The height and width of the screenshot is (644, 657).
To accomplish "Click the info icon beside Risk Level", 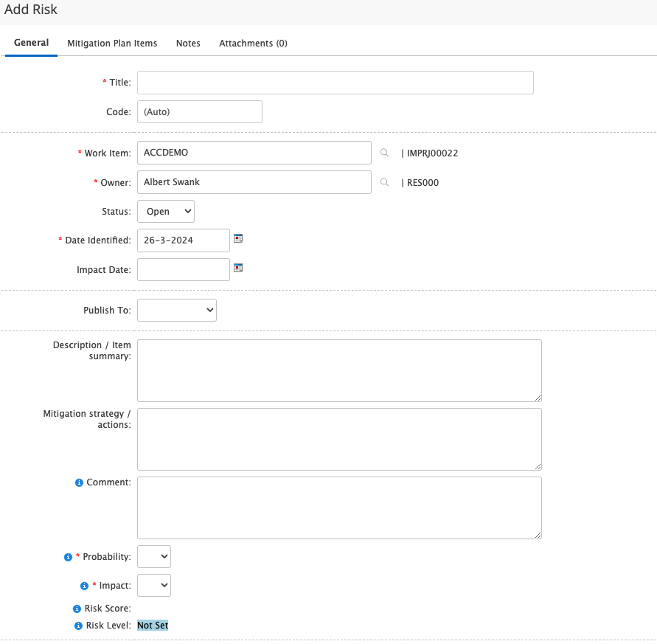I will click(78, 626).
